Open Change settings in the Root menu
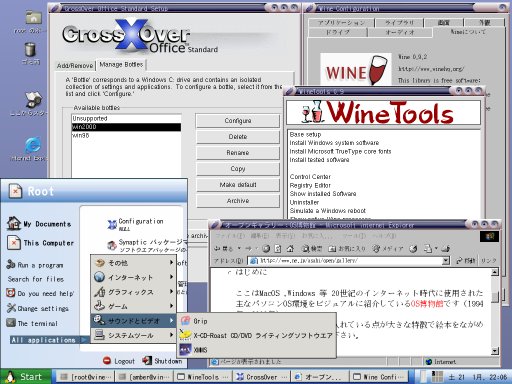This screenshot has height=384, width=512. point(38,308)
